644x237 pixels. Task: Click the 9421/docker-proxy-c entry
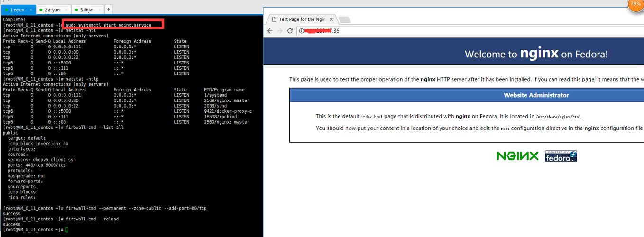click(x=228, y=111)
